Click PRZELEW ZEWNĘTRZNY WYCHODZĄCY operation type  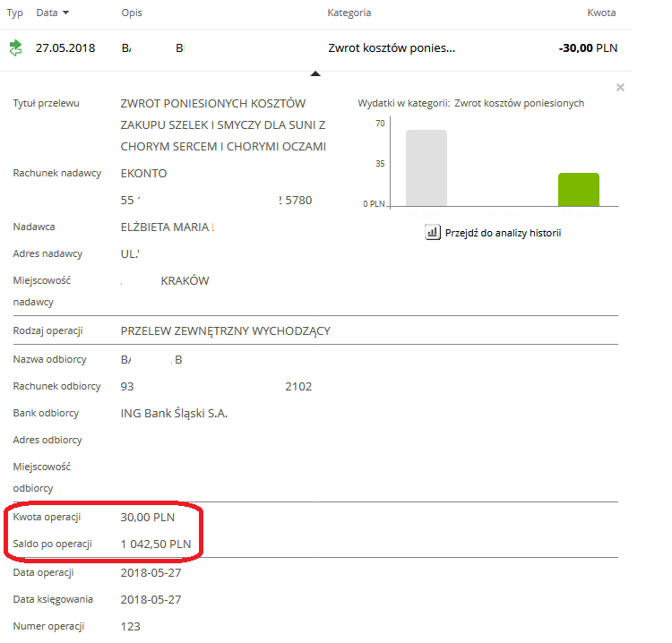click(x=225, y=331)
